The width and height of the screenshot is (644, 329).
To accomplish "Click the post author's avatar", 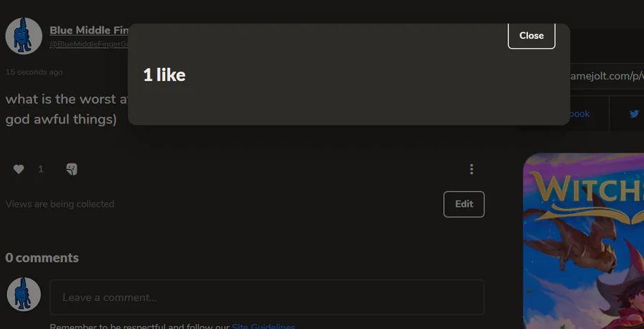I will click(x=24, y=36).
